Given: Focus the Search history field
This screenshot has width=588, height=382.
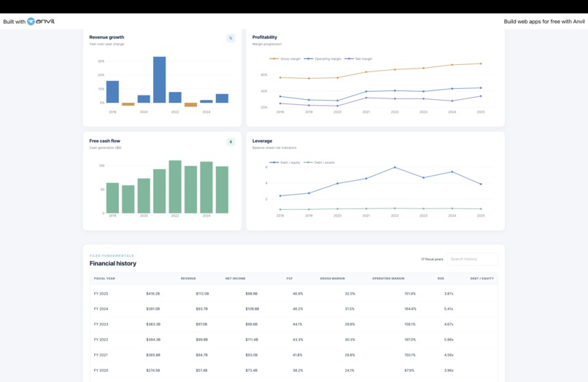Looking at the screenshot, I should tap(472, 259).
